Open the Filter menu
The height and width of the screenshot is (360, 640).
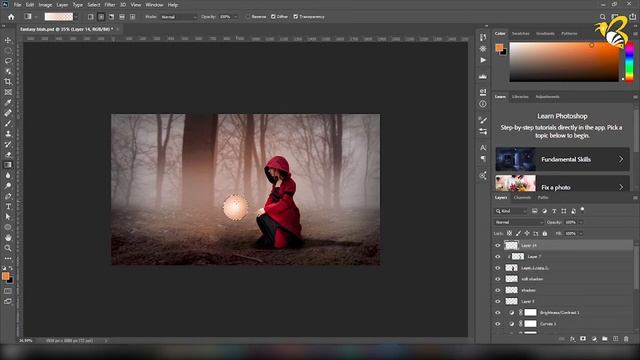pos(110,5)
